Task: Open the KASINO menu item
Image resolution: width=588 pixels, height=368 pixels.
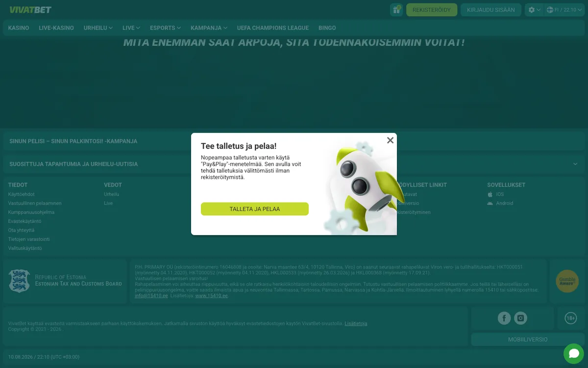Action: click(19, 28)
